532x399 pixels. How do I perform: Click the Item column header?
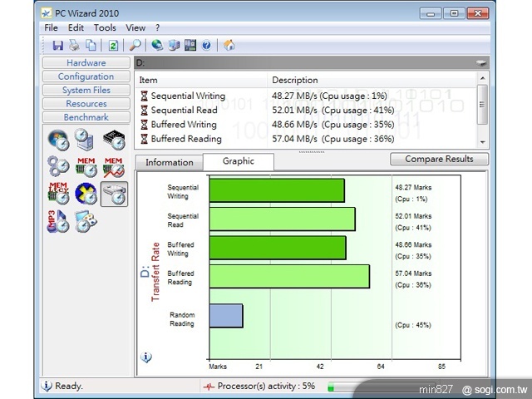coord(201,80)
